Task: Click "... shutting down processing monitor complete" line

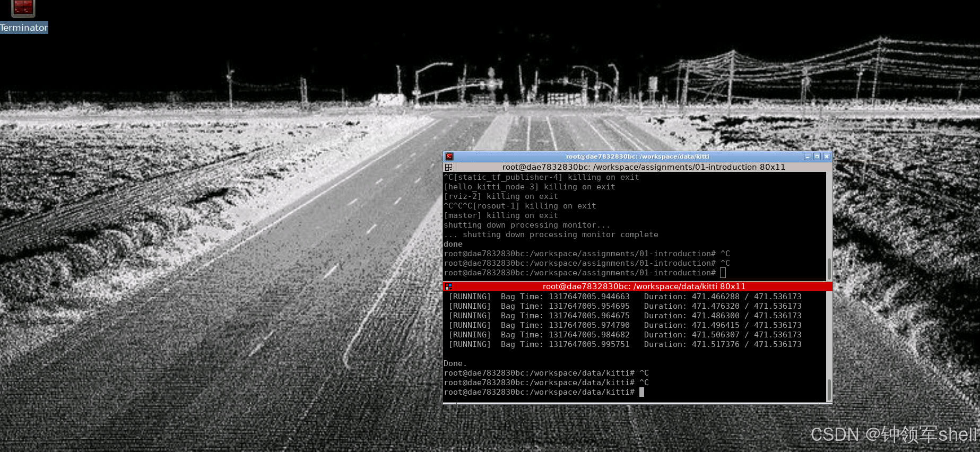Action: pyautogui.click(x=551, y=234)
